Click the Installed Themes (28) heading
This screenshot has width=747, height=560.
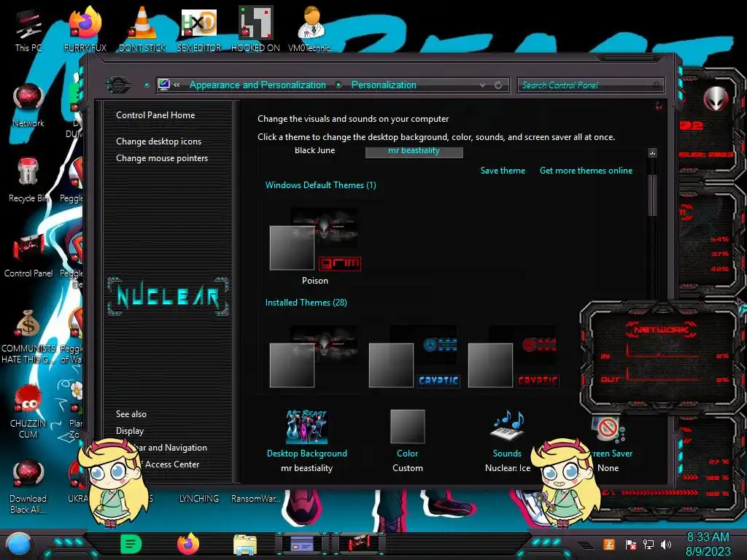[x=306, y=303]
